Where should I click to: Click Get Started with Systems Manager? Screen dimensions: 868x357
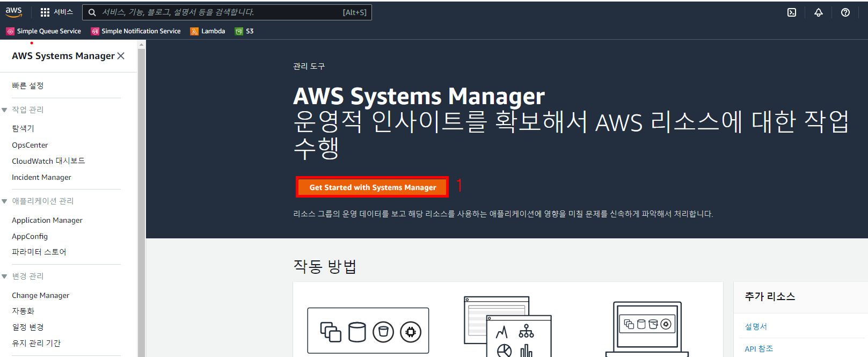373,187
